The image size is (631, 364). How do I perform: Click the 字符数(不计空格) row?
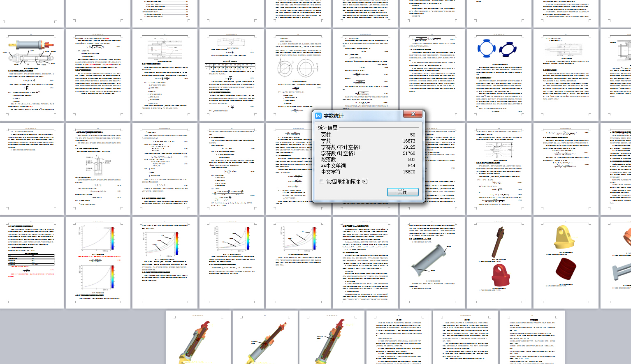tap(368, 147)
